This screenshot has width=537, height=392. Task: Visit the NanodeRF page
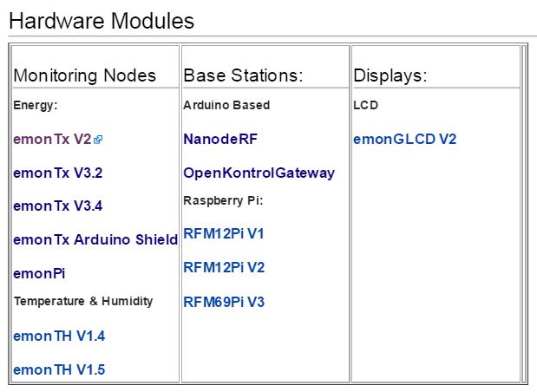click(220, 140)
